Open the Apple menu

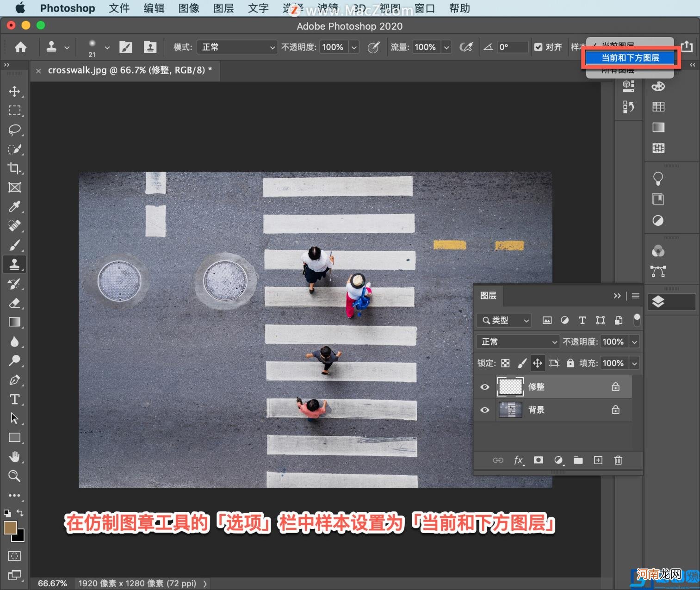pos(20,8)
